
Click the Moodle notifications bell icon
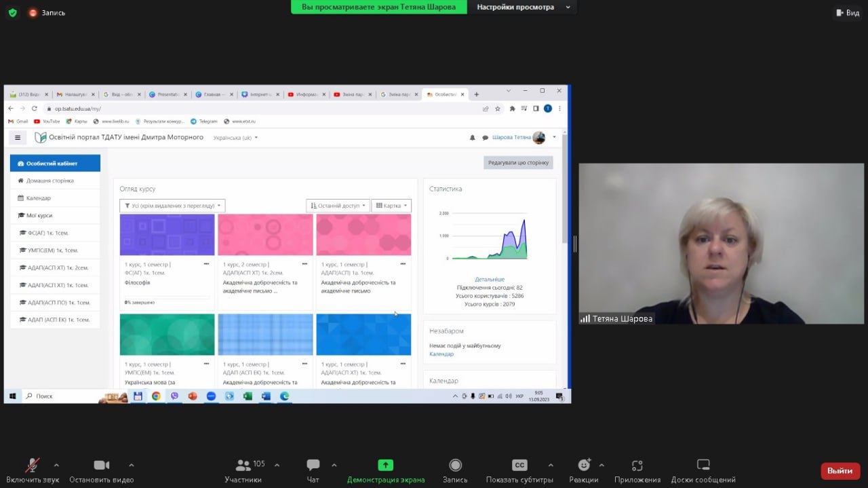pyautogui.click(x=473, y=138)
